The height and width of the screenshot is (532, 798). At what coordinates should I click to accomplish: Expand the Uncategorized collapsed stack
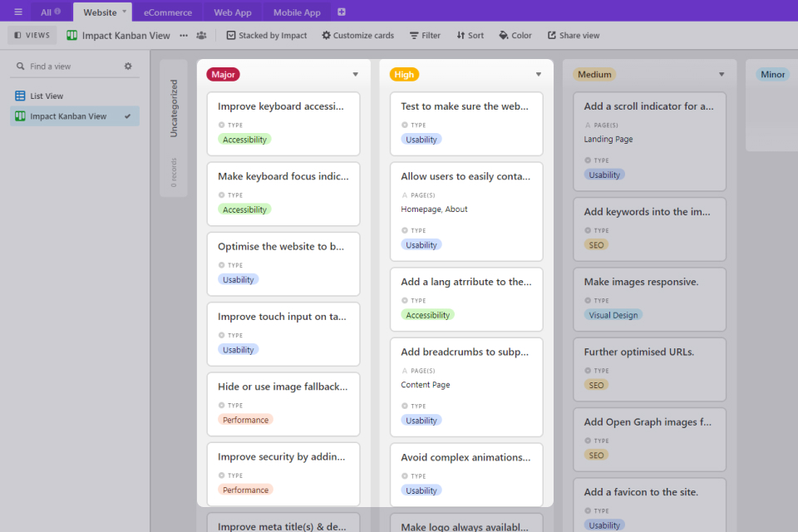tap(174, 128)
